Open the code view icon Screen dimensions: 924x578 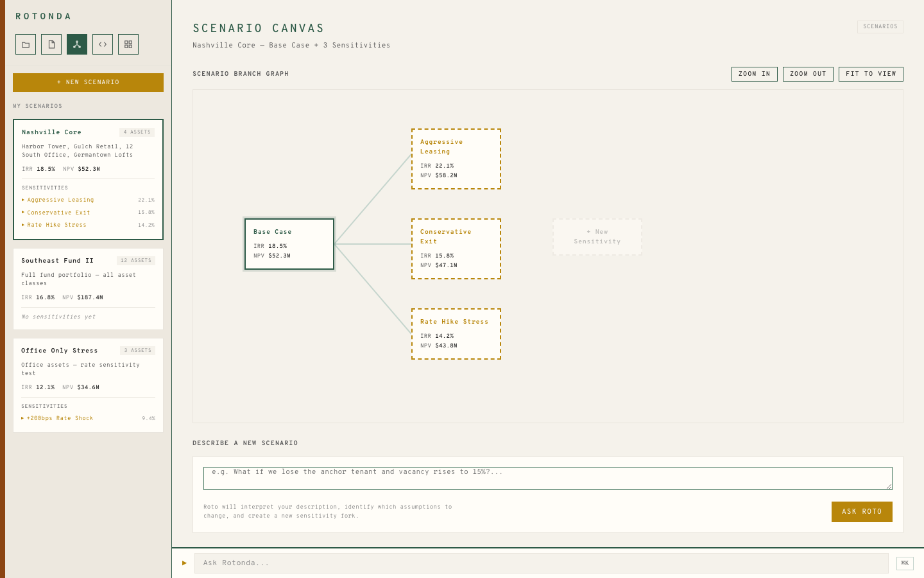102,44
